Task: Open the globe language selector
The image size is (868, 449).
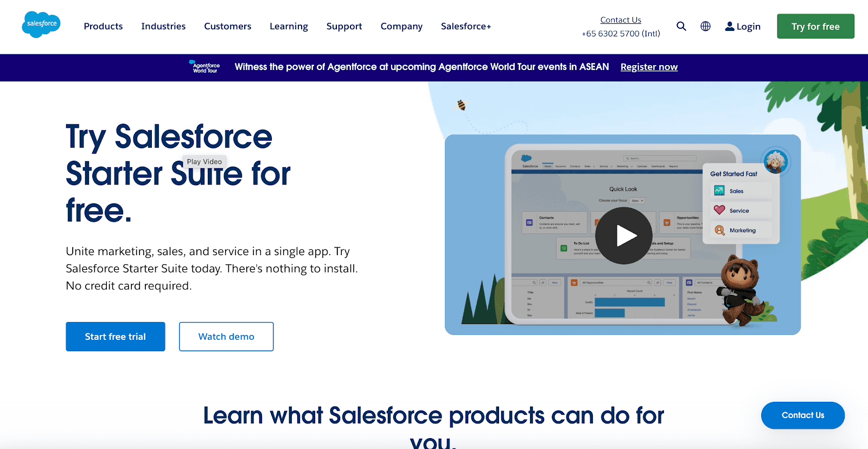Action: click(x=705, y=26)
